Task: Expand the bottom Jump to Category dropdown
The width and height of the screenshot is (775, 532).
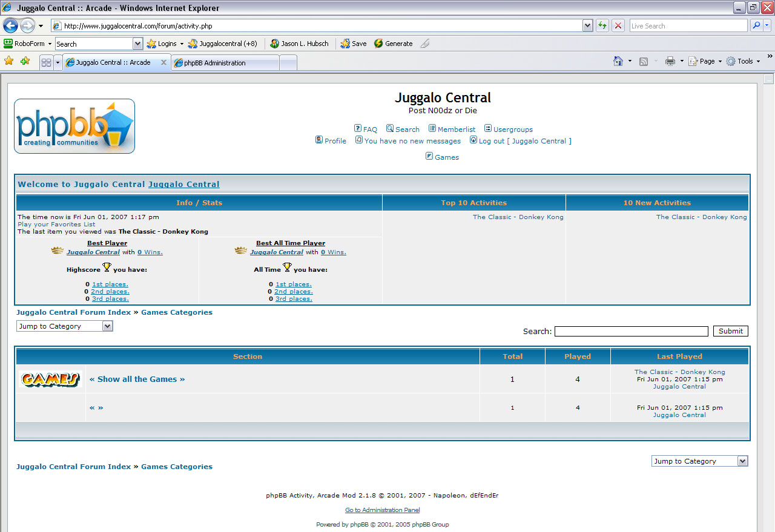Action: coord(742,461)
